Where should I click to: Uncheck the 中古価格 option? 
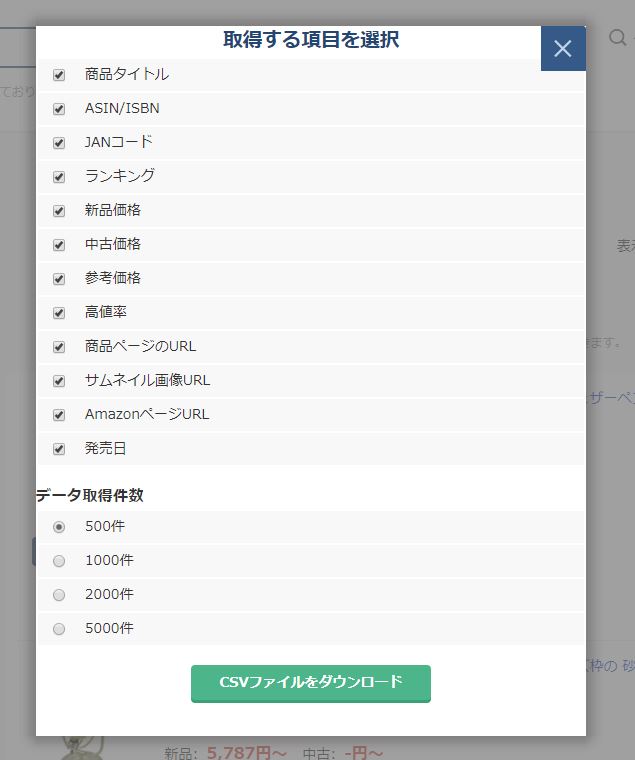point(59,245)
